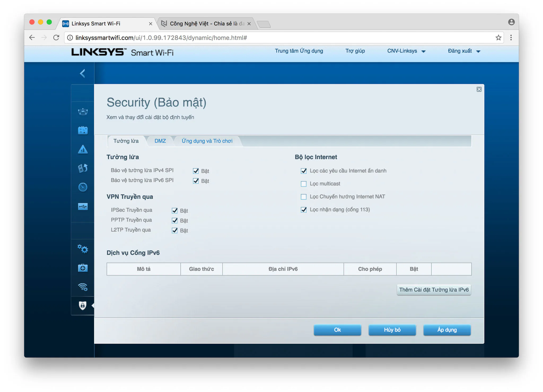Open the Troubleshooting camera icon
Viewport: 543px width, 392px height.
point(83,268)
